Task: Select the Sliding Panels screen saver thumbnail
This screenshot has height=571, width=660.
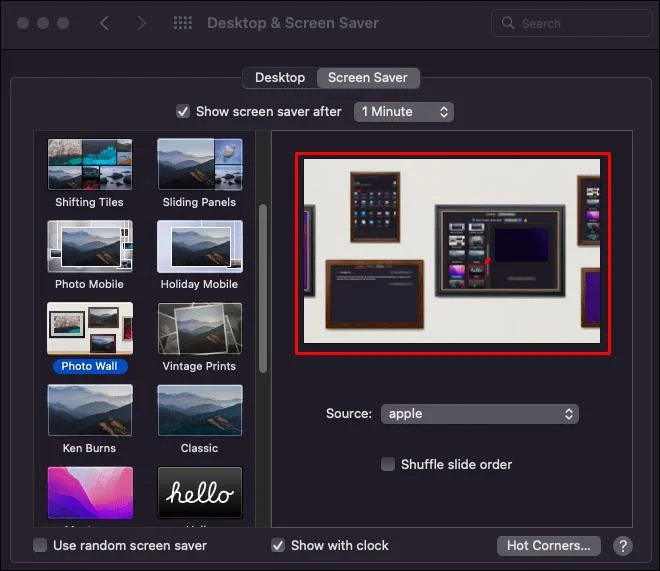Action: click(x=200, y=165)
